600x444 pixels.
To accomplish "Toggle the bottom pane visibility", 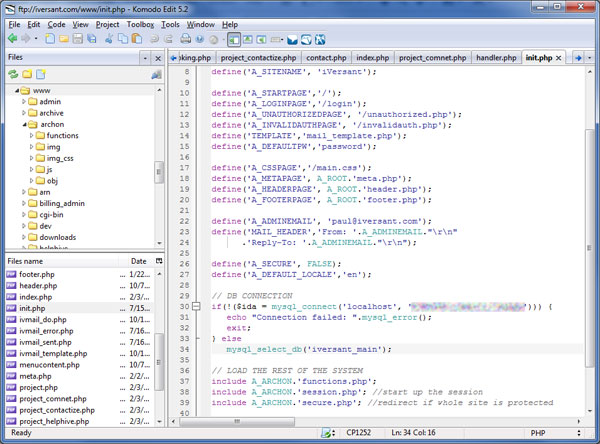I will point(248,39).
